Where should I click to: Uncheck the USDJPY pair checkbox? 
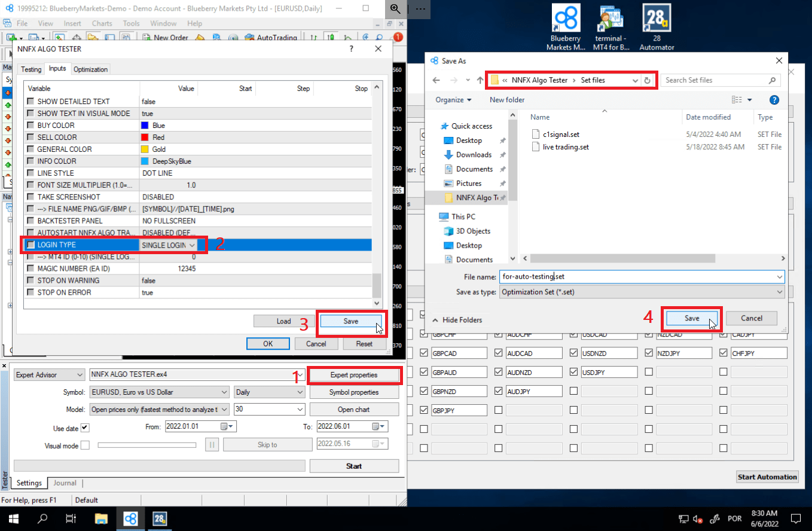point(574,372)
